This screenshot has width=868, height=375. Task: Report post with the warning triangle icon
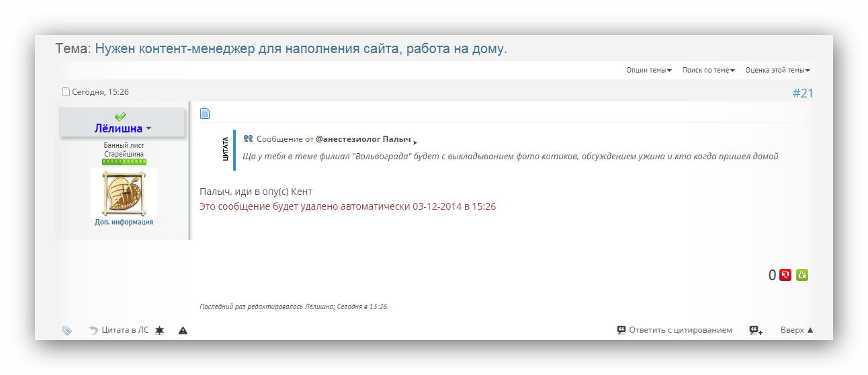pyautogui.click(x=183, y=330)
